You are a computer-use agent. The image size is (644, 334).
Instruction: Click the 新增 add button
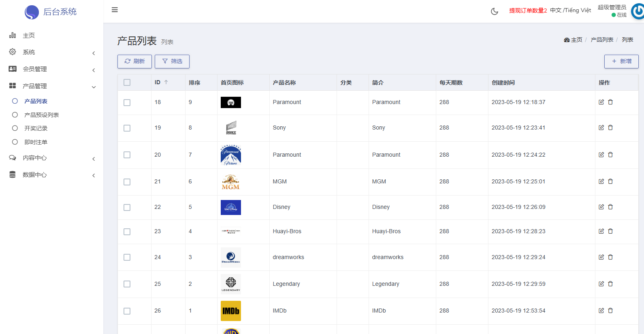[x=621, y=62]
